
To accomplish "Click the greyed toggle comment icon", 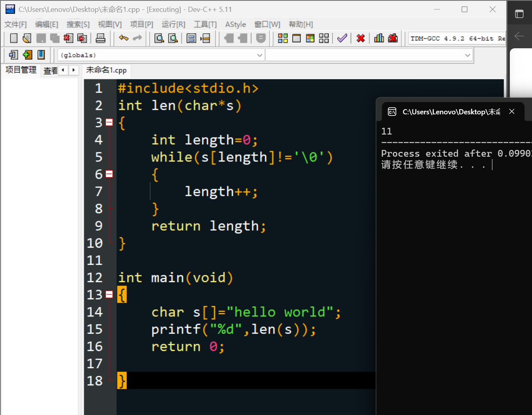I will click(x=261, y=38).
